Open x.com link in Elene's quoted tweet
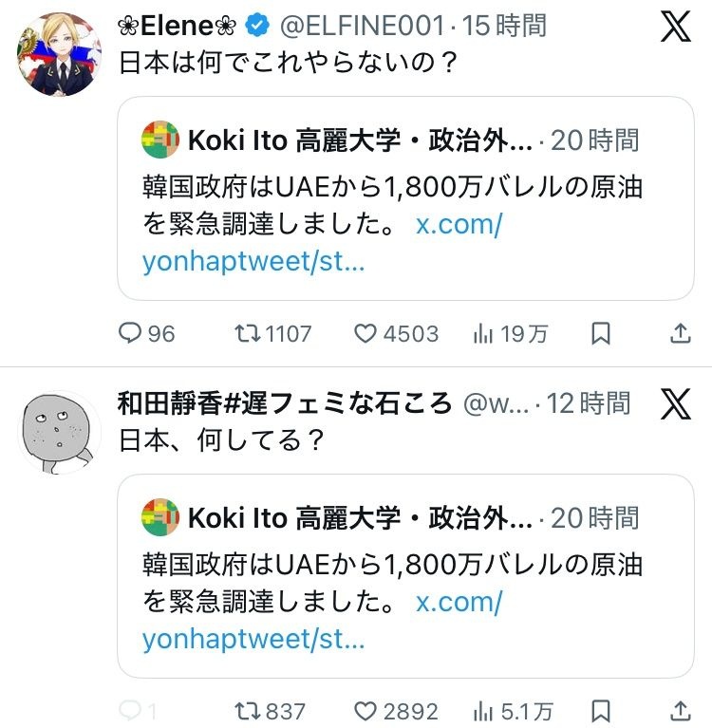 [x=459, y=227]
